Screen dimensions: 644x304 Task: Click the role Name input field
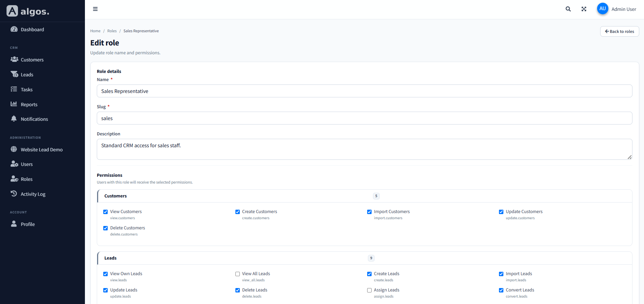click(364, 91)
